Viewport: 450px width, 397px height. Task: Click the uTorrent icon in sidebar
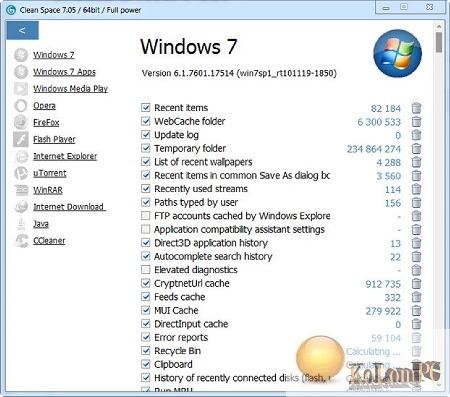(21, 173)
